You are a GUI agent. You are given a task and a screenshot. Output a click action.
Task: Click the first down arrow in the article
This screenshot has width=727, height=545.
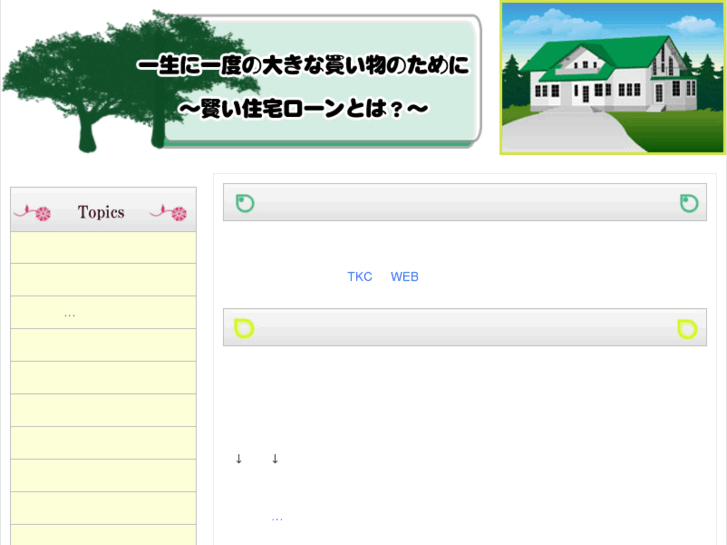239,459
